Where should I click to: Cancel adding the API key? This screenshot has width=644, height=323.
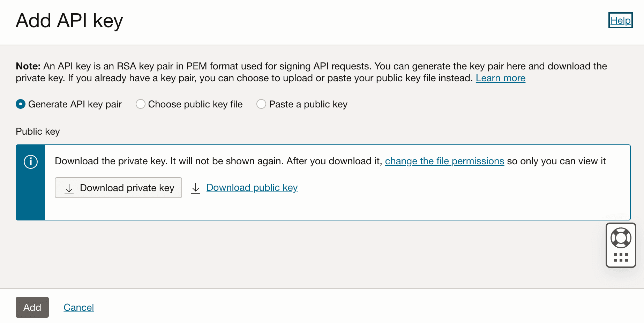pyautogui.click(x=78, y=307)
